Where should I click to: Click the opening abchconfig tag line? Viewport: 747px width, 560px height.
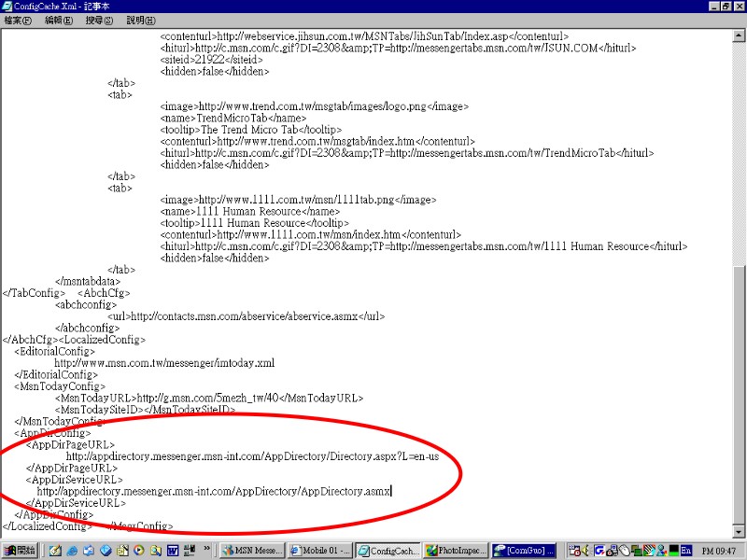click(x=86, y=305)
